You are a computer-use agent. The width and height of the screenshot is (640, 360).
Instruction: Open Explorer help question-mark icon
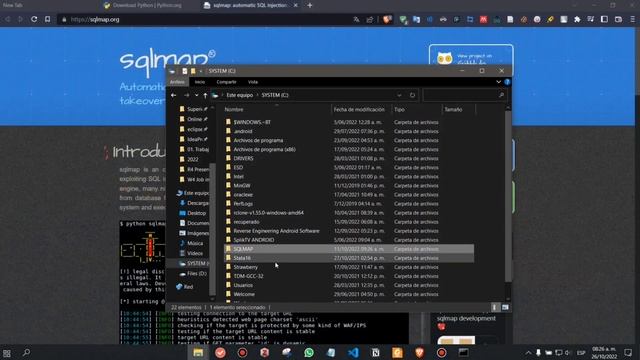pos(507,82)
